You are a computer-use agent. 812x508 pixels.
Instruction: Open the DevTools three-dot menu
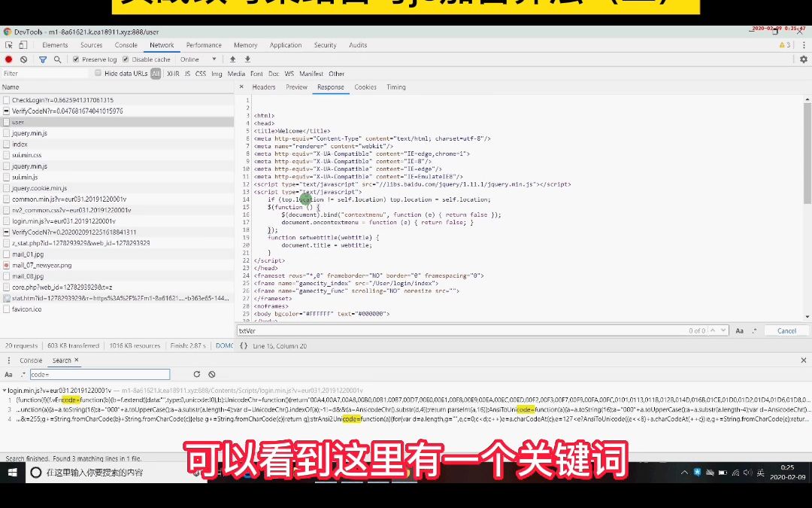pyautogui.click(x=804, y=44)
